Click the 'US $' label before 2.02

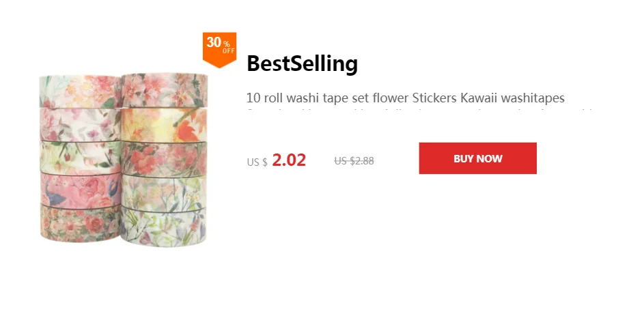257,162
